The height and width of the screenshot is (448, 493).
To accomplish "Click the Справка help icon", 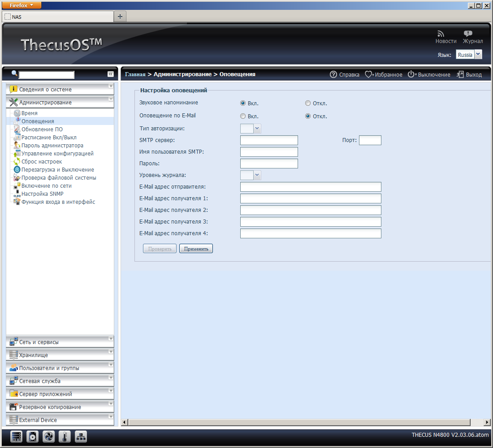I will pos(333,74).
